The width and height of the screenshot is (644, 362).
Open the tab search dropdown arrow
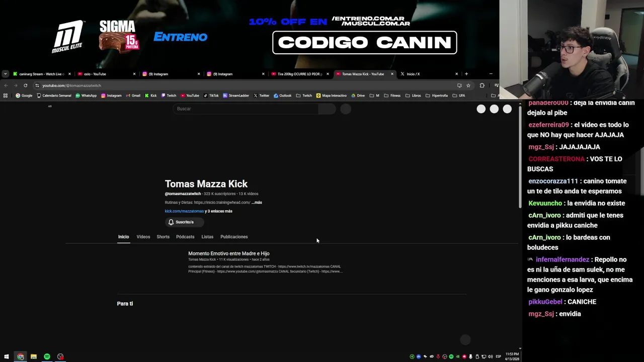pyautogui.click(x=5, y=74)
